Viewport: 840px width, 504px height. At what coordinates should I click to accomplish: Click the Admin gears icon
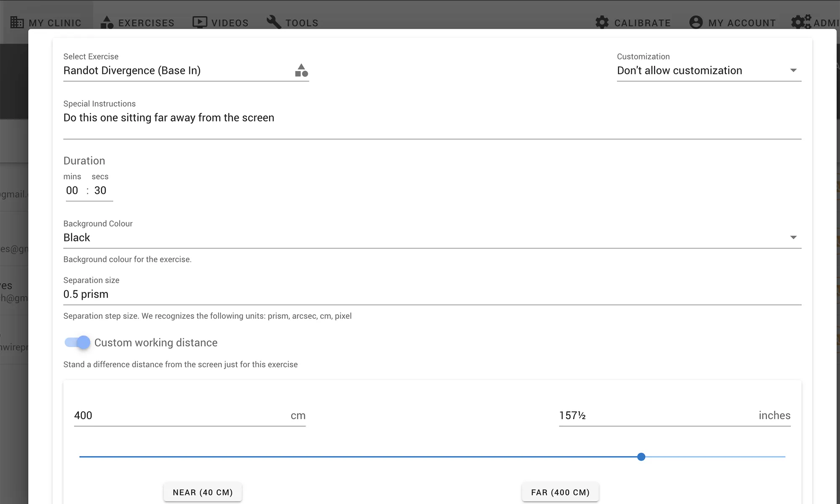[801, 22]
